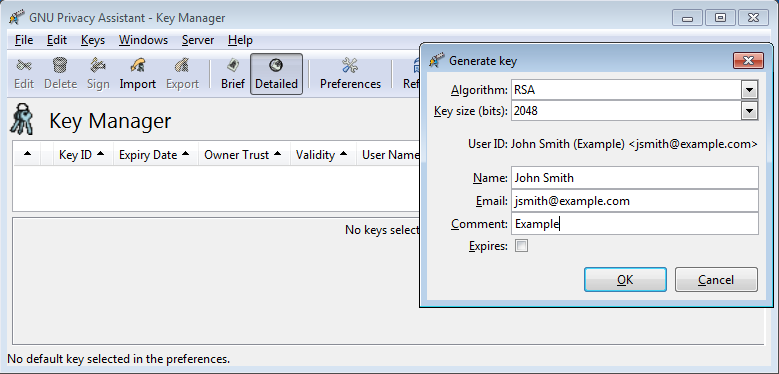Open the Keys menu
This screenshot has width=779, height=374.
point(93,40)
